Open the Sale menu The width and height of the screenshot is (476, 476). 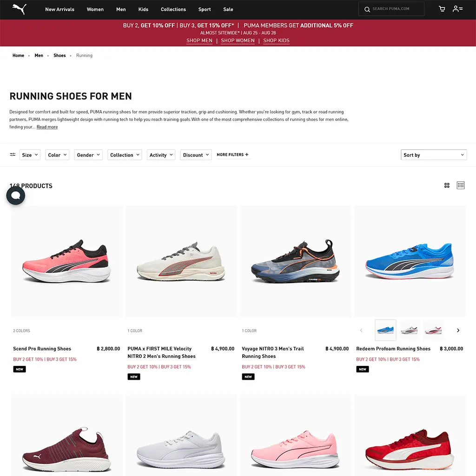(228, 9)
